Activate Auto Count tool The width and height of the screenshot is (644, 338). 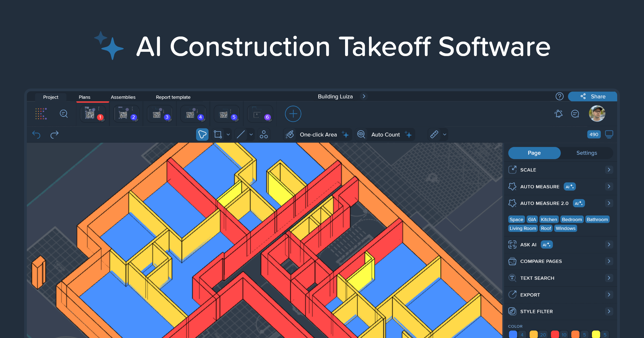click(x=385, y=134)
